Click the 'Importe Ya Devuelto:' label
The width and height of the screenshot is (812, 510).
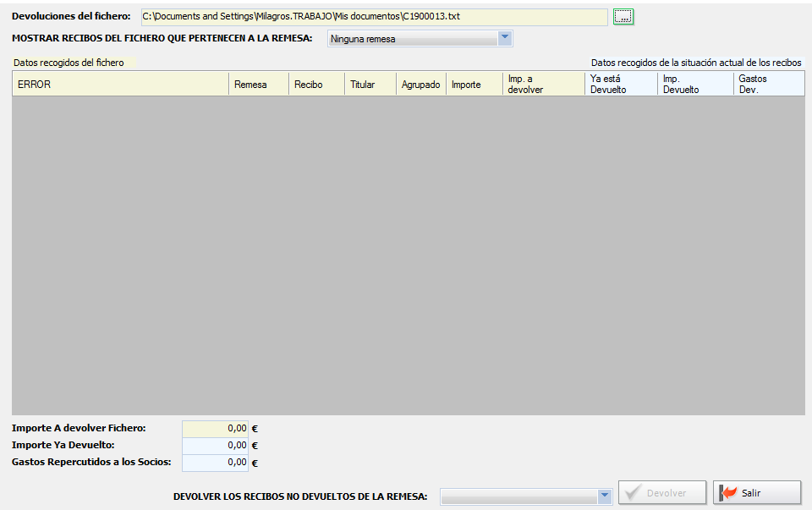click(63, 445)
